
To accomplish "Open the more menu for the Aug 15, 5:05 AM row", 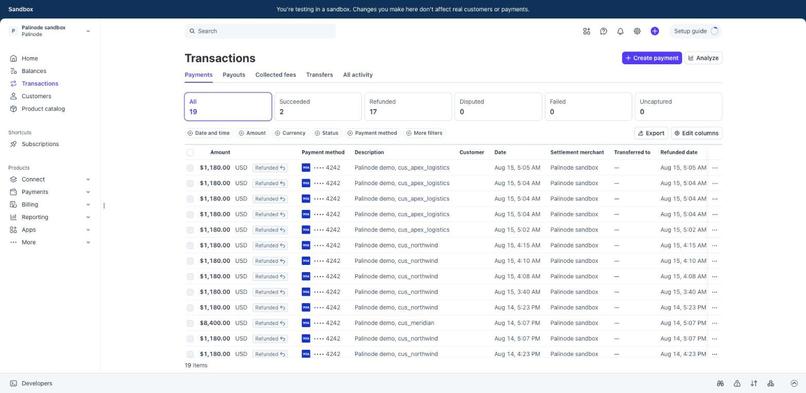I will click(x=715, y=168).
